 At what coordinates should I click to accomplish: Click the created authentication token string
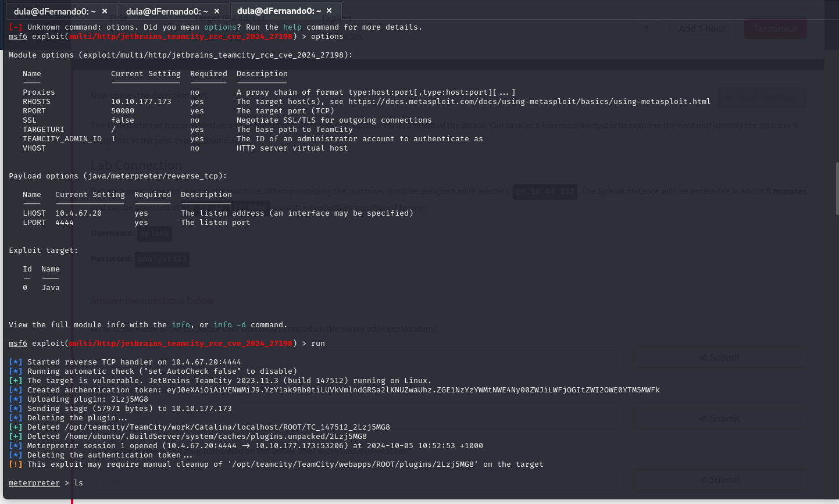pyautogui.click(x=413, y=390)
